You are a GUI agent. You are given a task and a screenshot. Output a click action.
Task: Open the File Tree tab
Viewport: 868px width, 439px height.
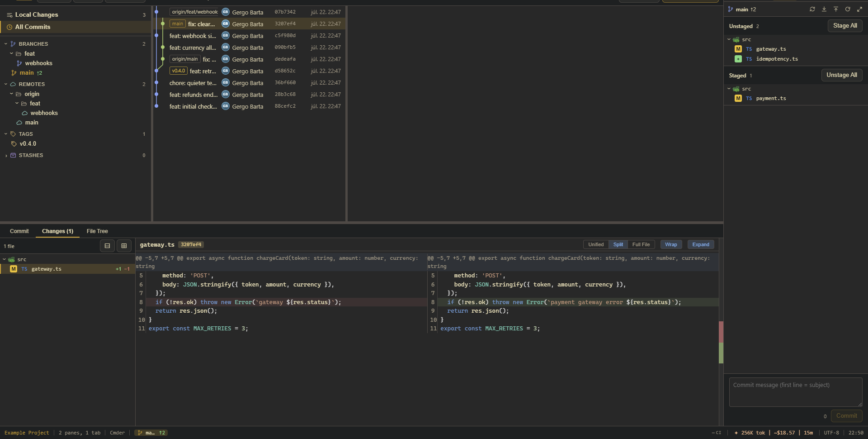click(97, 231)
